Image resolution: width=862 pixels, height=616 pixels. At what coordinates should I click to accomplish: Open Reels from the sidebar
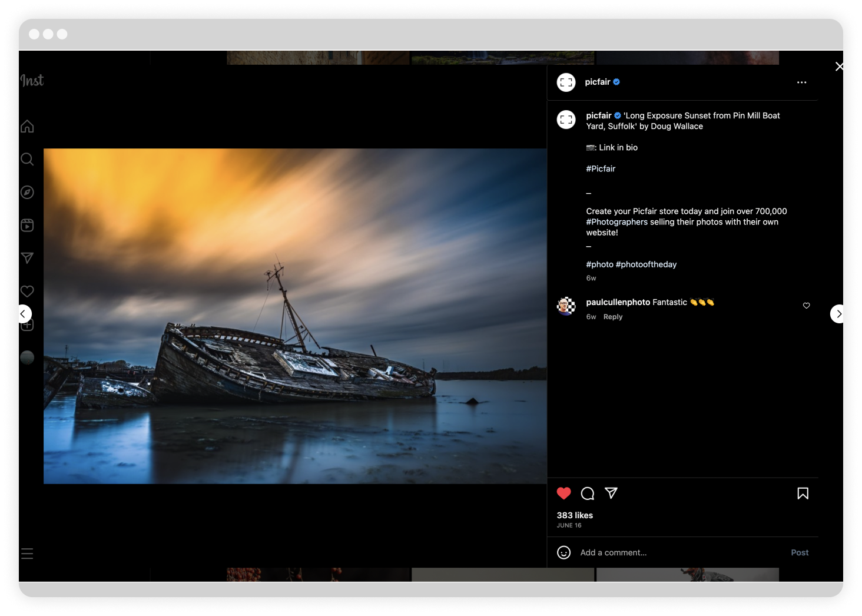point(27,225)
